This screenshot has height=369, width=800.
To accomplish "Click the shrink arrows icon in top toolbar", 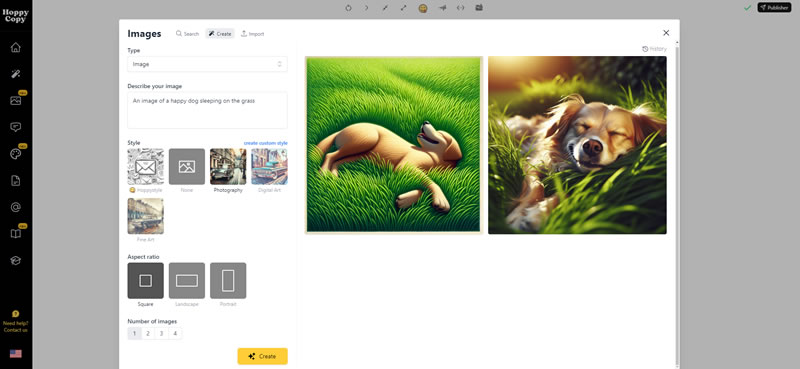I will click(x=385, y=8).
